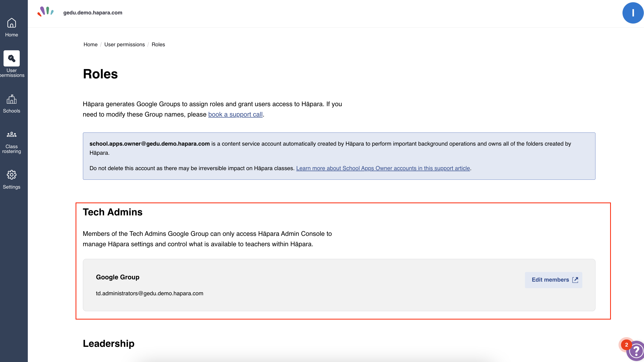Click the red notification badge showing 2
This screenshot has width=644, height=362.
(x=626, y=345)
